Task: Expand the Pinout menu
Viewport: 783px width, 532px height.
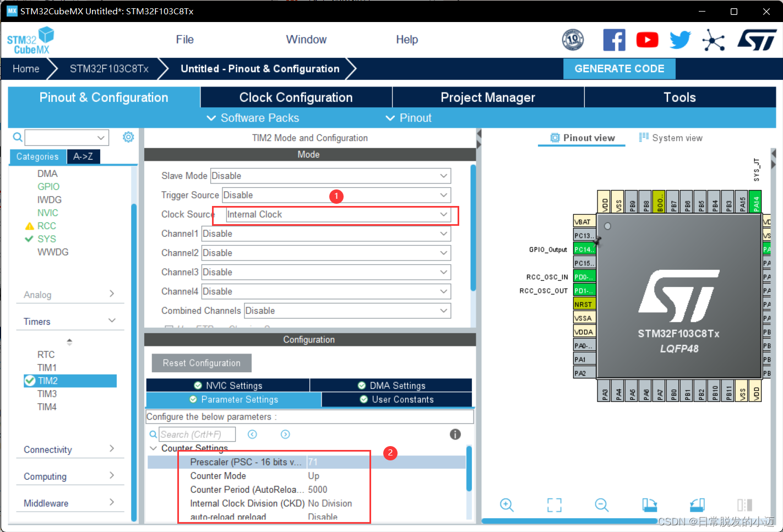Action: click(x=409, y=118)
